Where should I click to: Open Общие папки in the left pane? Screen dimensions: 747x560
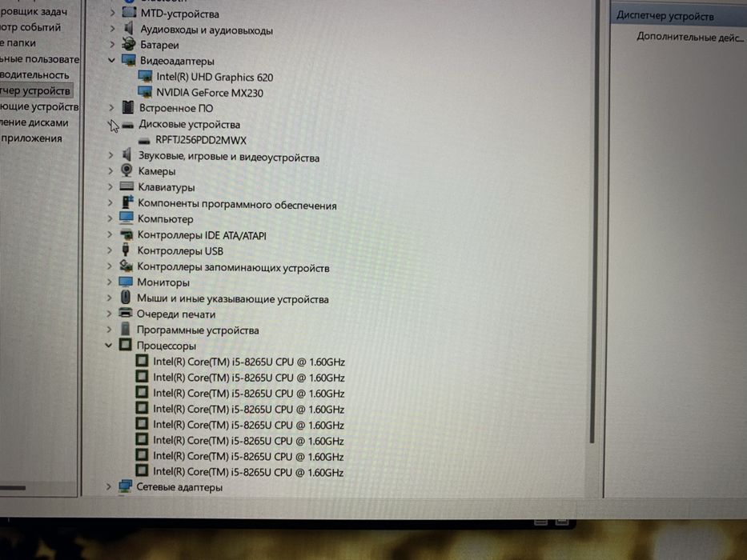[x=18, y=43]
